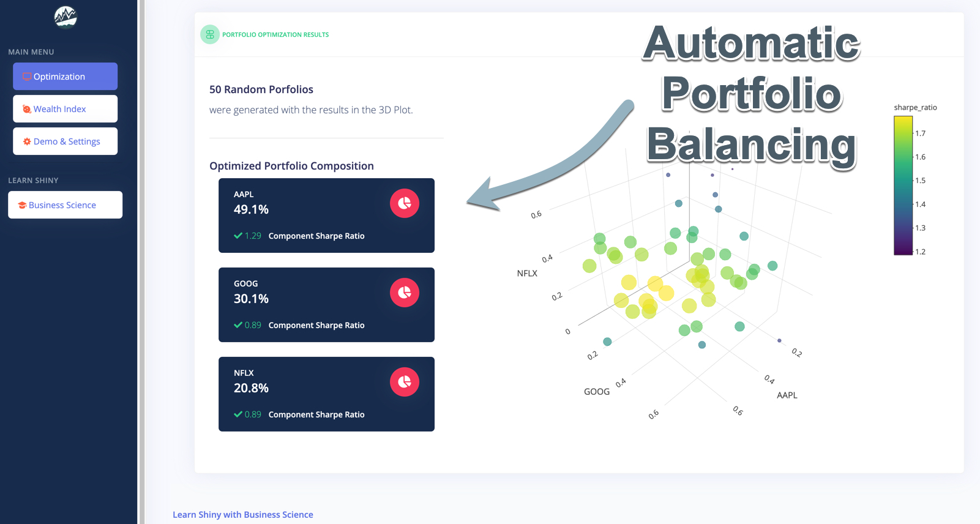The width and height of the screenshot is (980, 524).
Task: Click the GOOG pie chart icon
Action: [x=405, y=293]
